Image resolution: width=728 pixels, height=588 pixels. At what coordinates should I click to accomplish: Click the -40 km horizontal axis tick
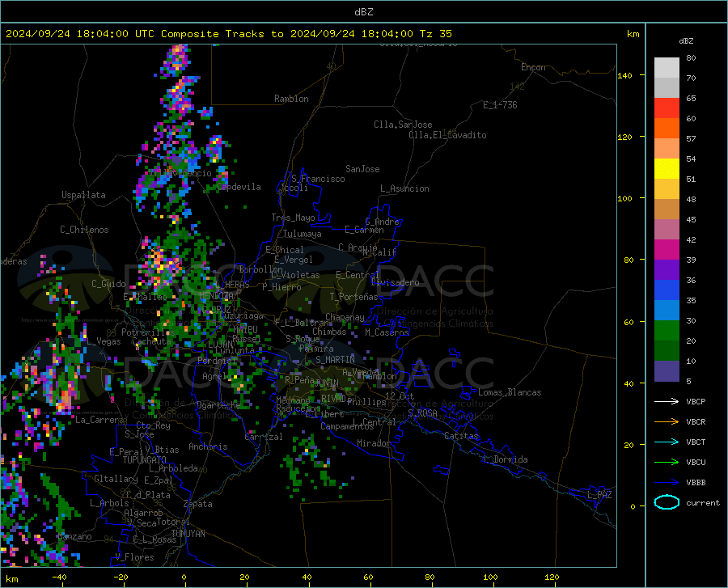[59, 577]
